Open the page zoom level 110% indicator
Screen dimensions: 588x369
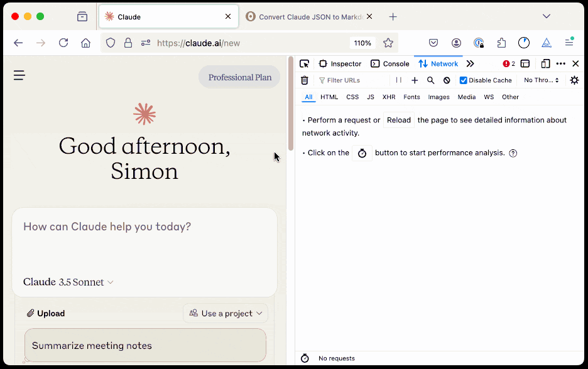point(362,43)
